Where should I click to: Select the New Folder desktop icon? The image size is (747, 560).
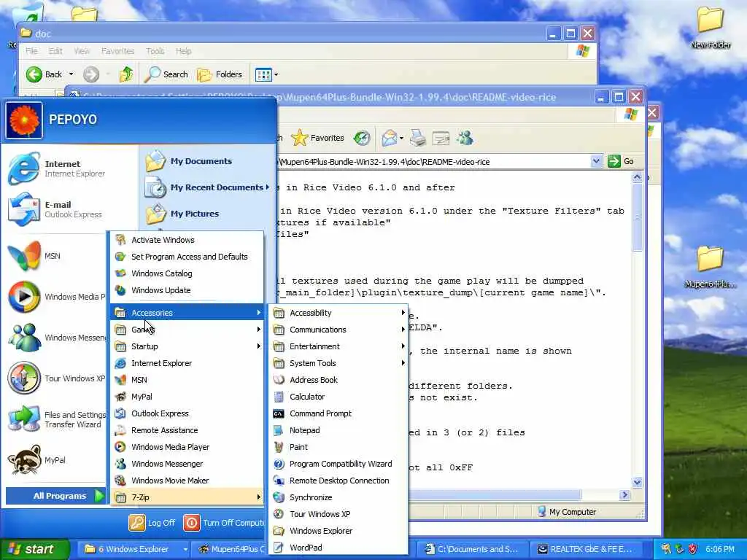711,28
